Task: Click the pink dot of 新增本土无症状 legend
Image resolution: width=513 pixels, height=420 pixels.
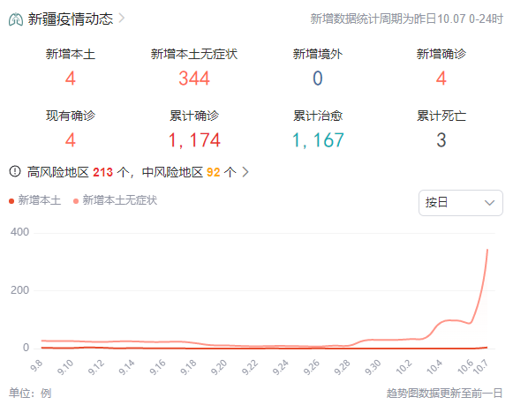Action: point(76,201)
